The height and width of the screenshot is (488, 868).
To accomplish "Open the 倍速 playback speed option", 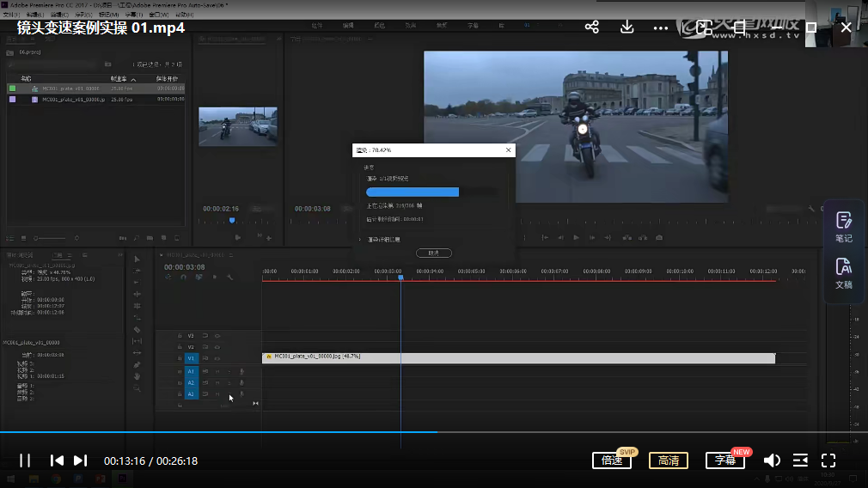I will click(612, 461).
